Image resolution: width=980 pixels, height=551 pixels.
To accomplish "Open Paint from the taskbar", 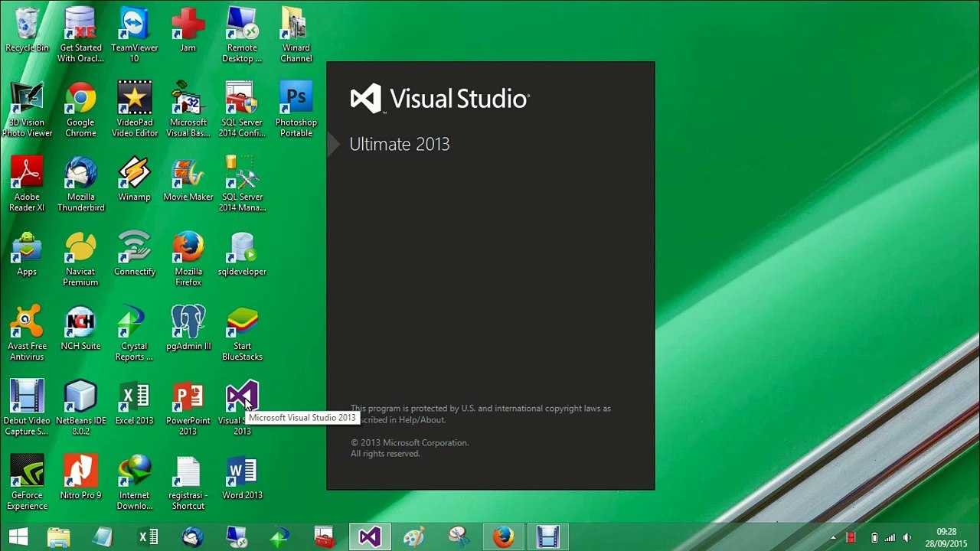I will [414, 537].
